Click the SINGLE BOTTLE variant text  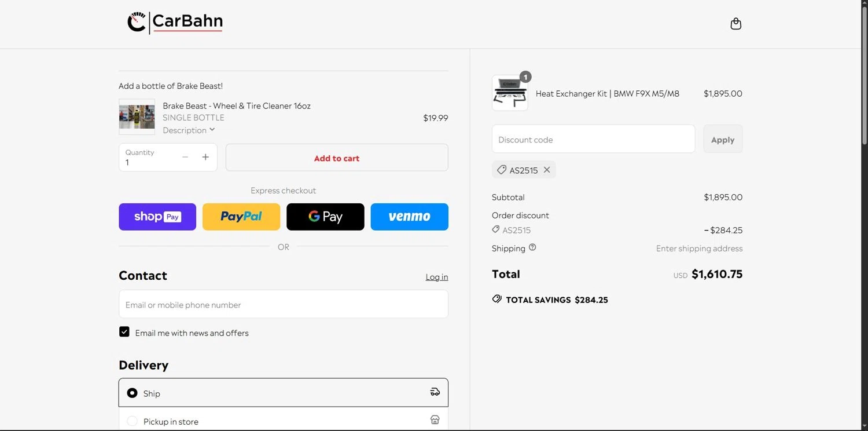click(193, 118)
